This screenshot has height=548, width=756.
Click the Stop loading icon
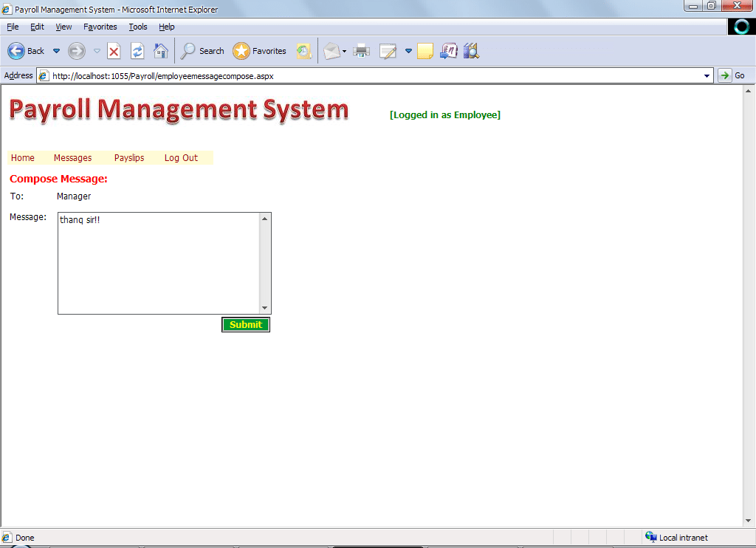point(114,51)
